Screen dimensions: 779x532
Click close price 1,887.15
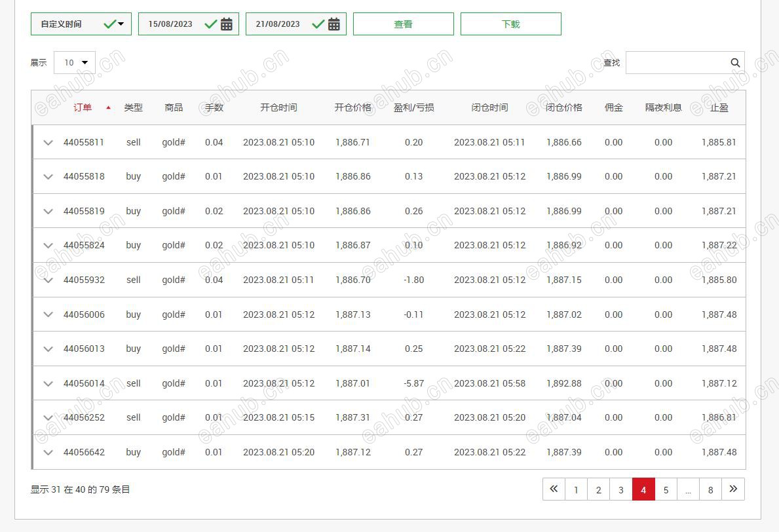(564, 280)
